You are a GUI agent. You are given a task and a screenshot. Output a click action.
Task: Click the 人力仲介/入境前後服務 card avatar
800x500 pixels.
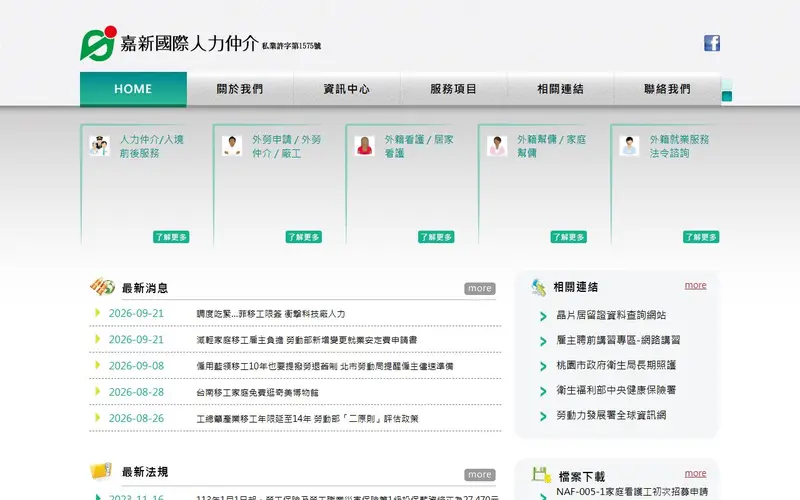tap(99, 146)
